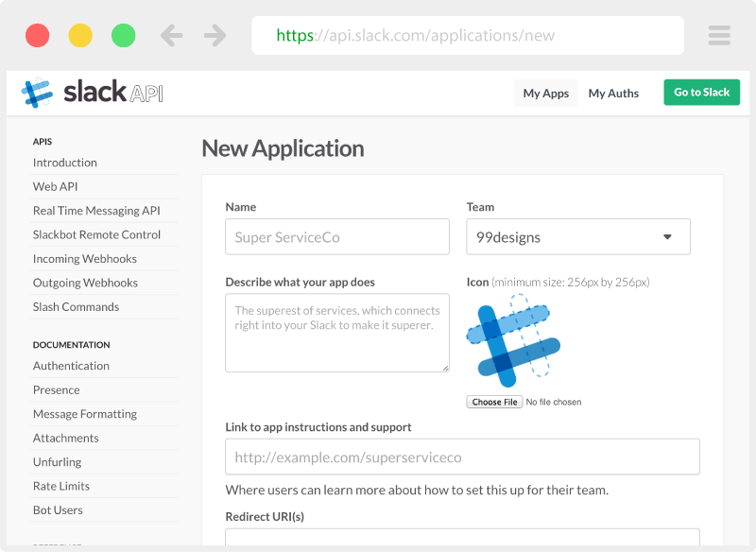
Task: Go to Real Time Messaging API
Action: (96, 211)
